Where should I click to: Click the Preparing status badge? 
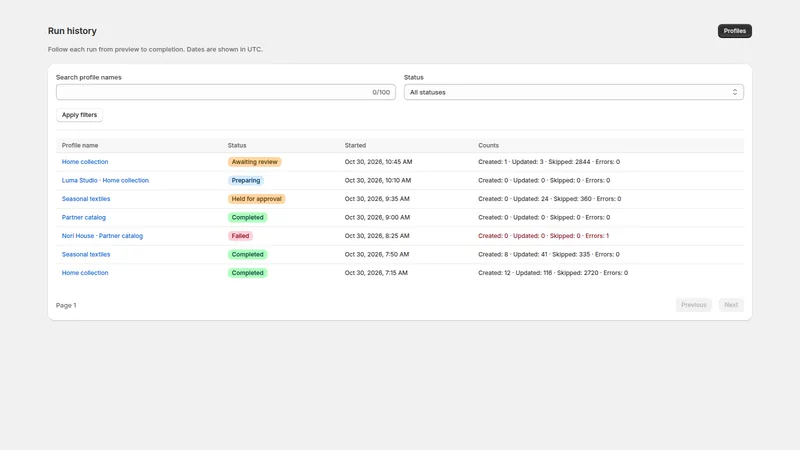245,180
